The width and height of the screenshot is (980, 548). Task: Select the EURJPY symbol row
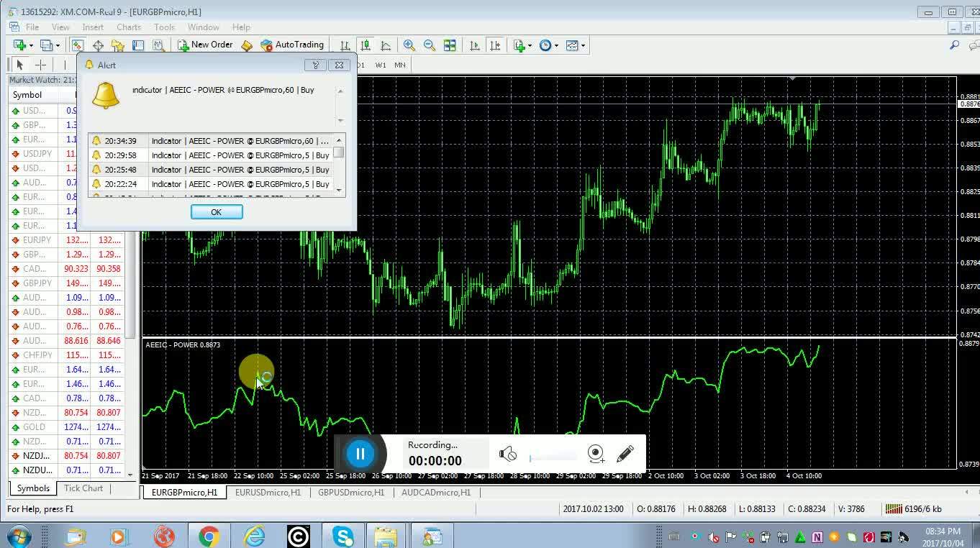[x=66, y=240]
